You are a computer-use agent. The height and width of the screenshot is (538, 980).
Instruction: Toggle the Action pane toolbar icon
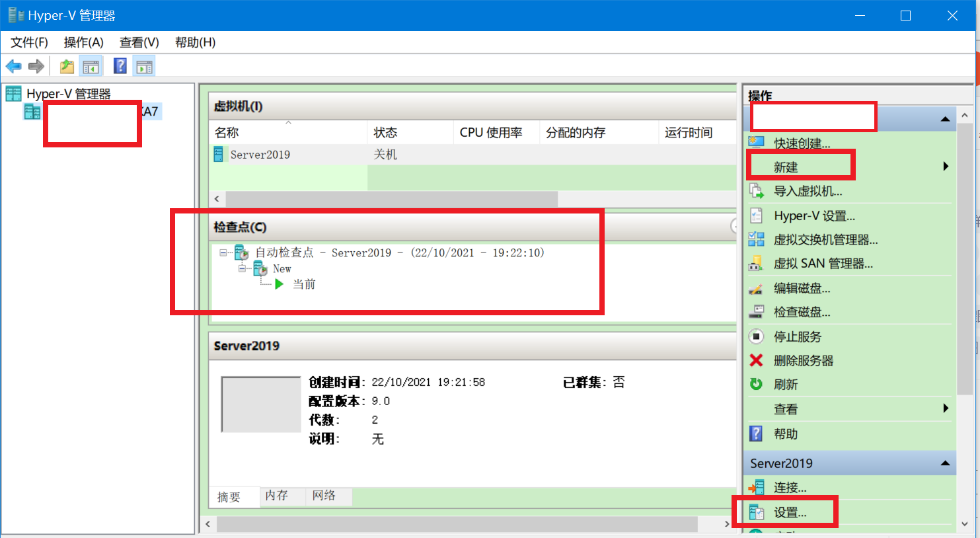pyautogui.click(x=144, y=66)
